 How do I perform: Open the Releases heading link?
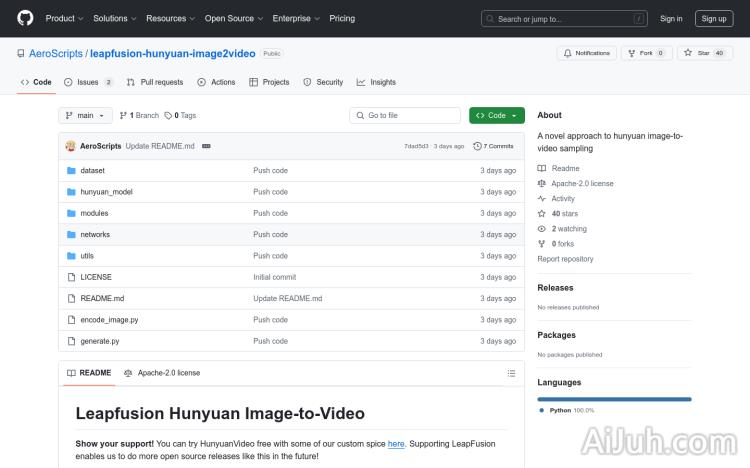[x=555, y=288]
